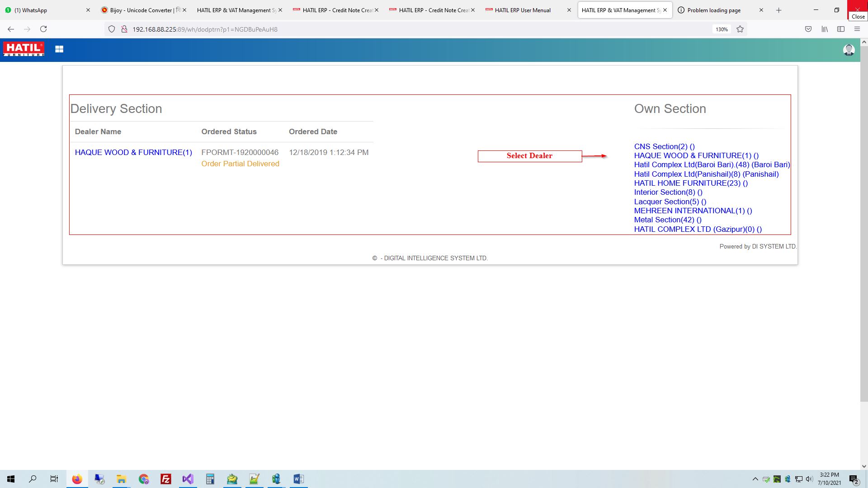Open Chrome from the taskbar
Viewport: 868px width, 488px height.
[x=143, y=479]
